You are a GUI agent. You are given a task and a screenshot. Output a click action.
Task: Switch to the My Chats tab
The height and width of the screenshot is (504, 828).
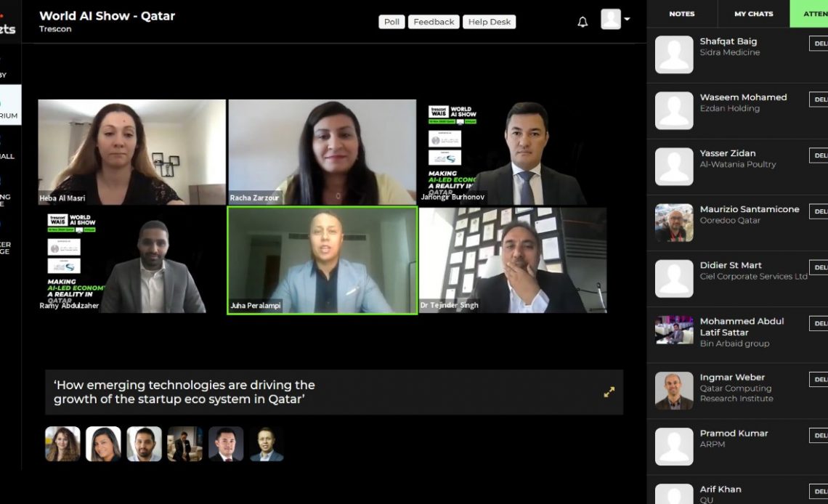click(x=753, y=14)
